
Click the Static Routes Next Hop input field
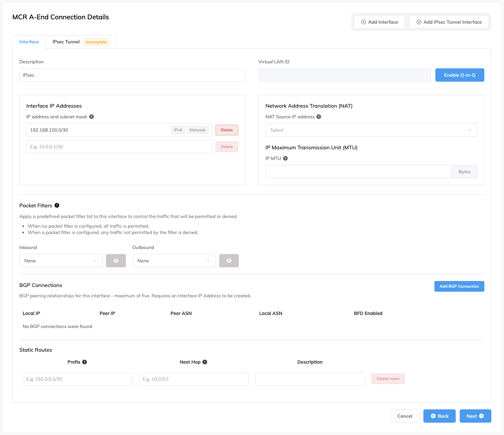click(193, 379)
